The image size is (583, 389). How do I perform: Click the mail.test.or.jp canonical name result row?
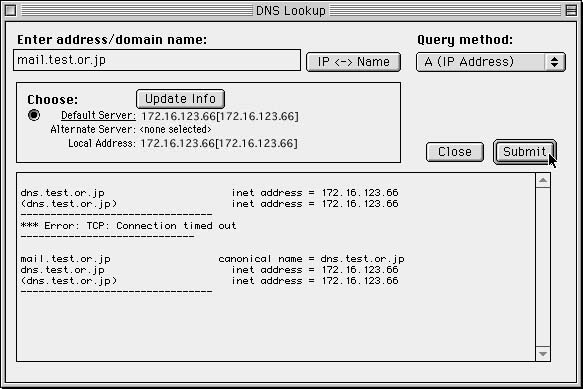coord(212,259)
